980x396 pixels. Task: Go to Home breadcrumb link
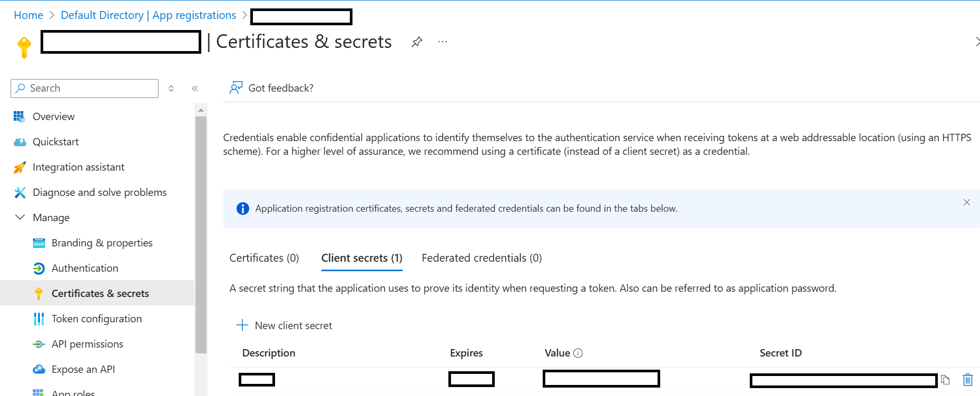click(x=28, y=15)
